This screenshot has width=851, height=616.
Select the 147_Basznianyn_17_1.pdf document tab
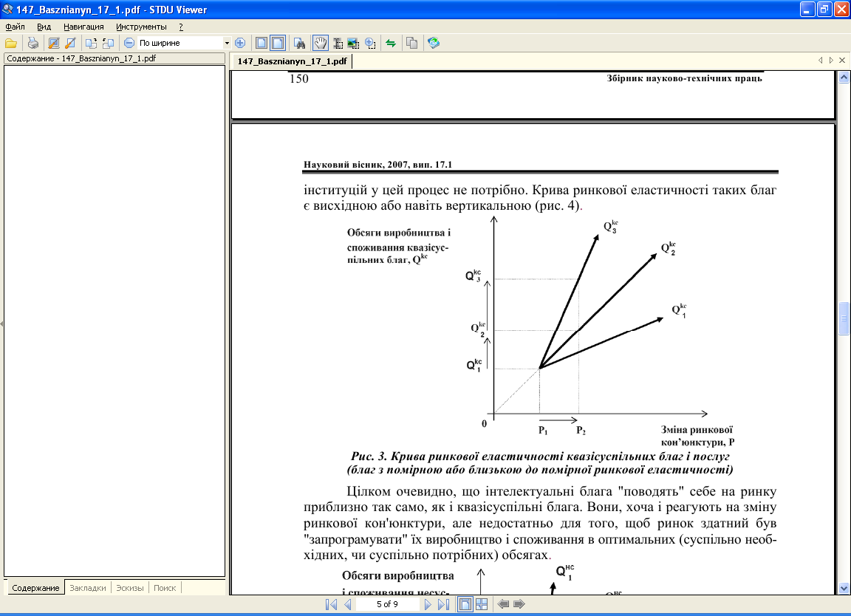[x=292, y=61]
